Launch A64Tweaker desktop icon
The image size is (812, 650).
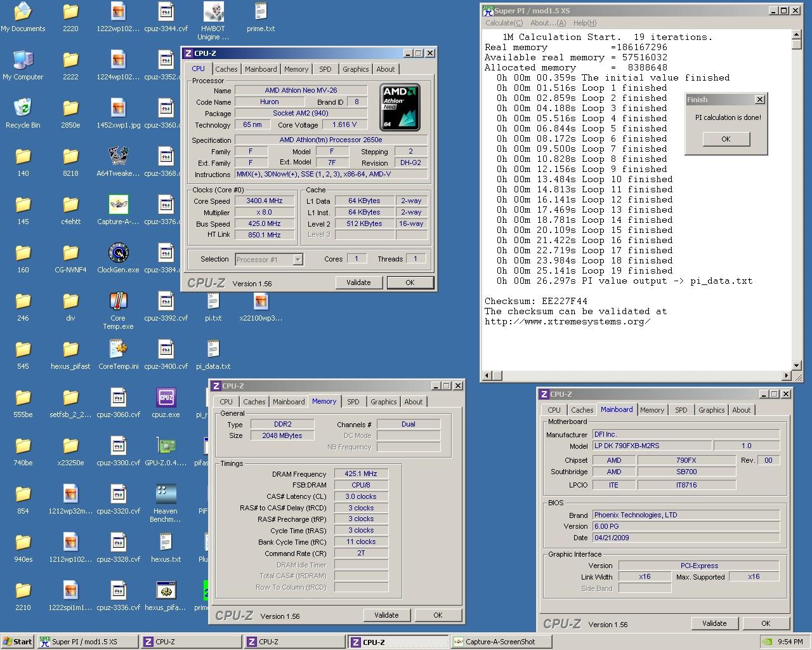pyautogui.click(x=118, y=161)
